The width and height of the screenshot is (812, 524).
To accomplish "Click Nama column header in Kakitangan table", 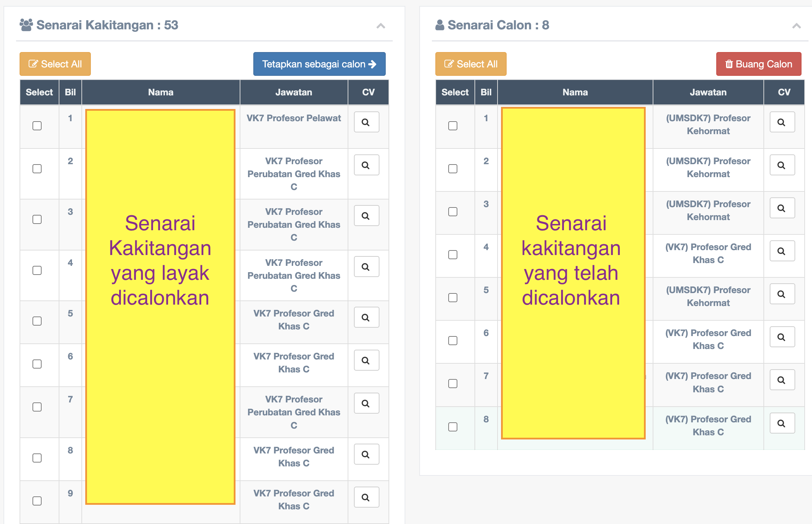I will coord(161,92).
